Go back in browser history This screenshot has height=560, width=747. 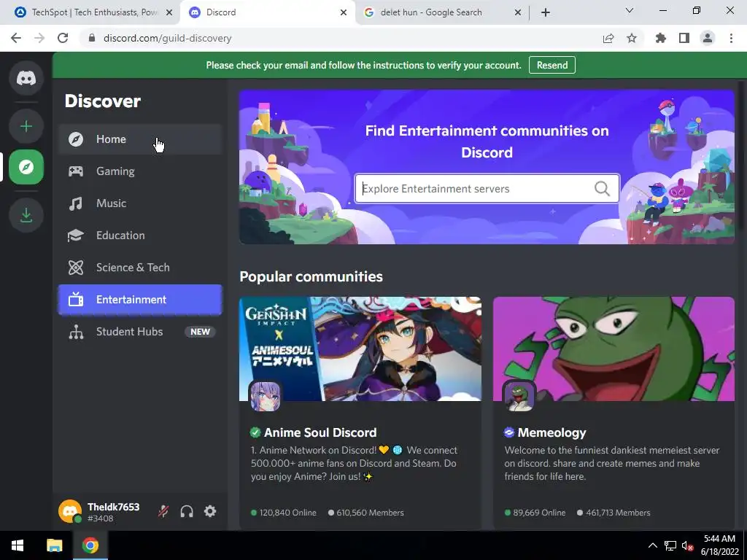point(16,38)
